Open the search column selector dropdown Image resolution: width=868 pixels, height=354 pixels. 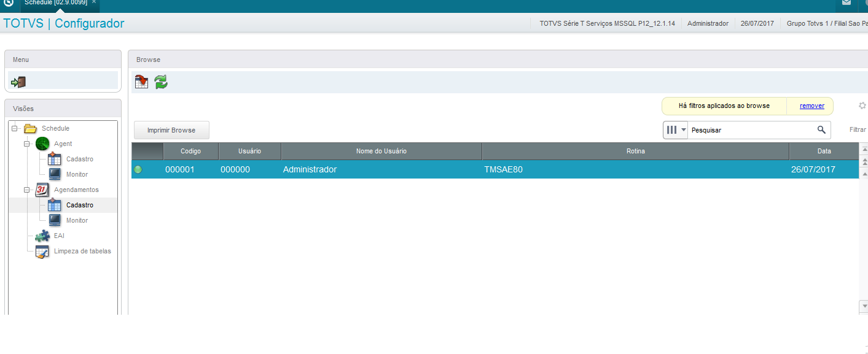pyautogui.click(x=676, y=130)
